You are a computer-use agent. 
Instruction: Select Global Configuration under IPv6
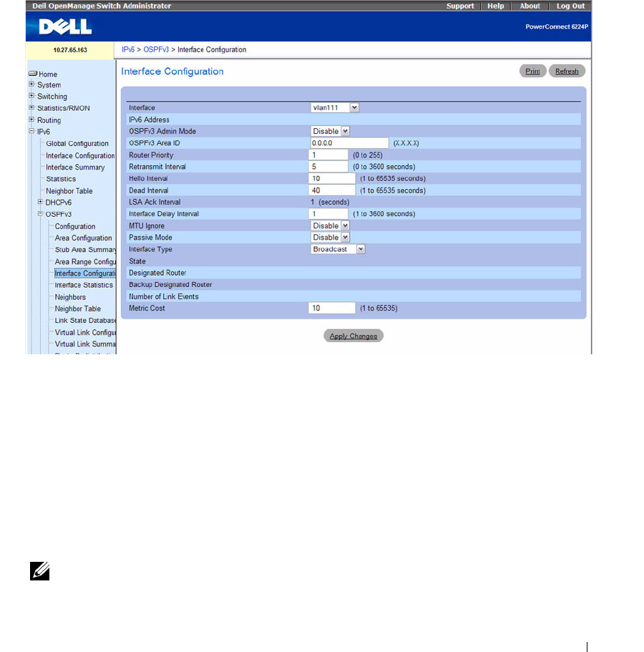coord(77,143)
